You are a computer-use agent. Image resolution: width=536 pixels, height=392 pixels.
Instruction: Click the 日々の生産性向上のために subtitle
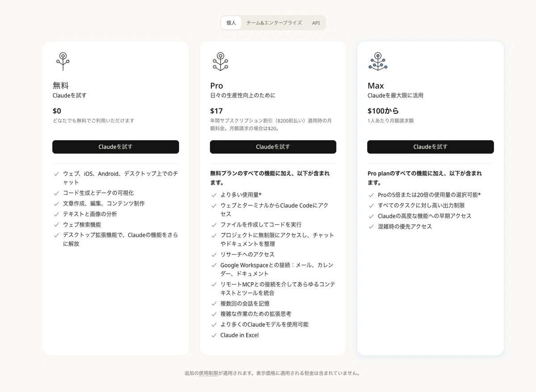click(x=243, y=96)
